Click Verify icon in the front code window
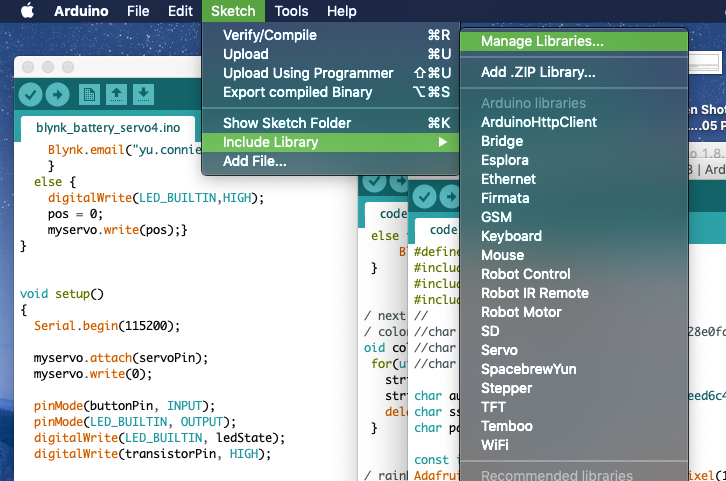 [x=425, y=197]
